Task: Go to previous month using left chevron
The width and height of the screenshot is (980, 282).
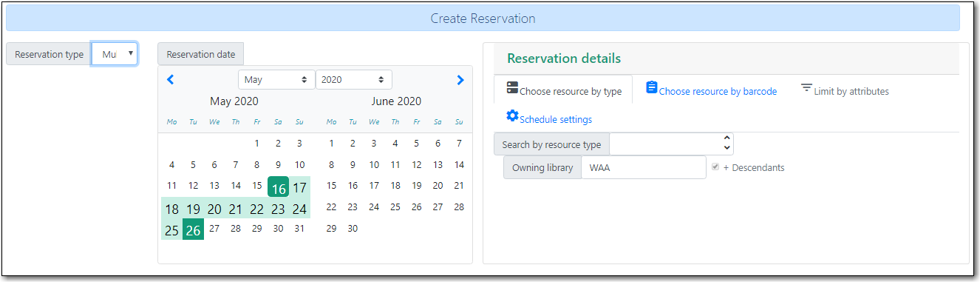Action: tap(170, 80)
